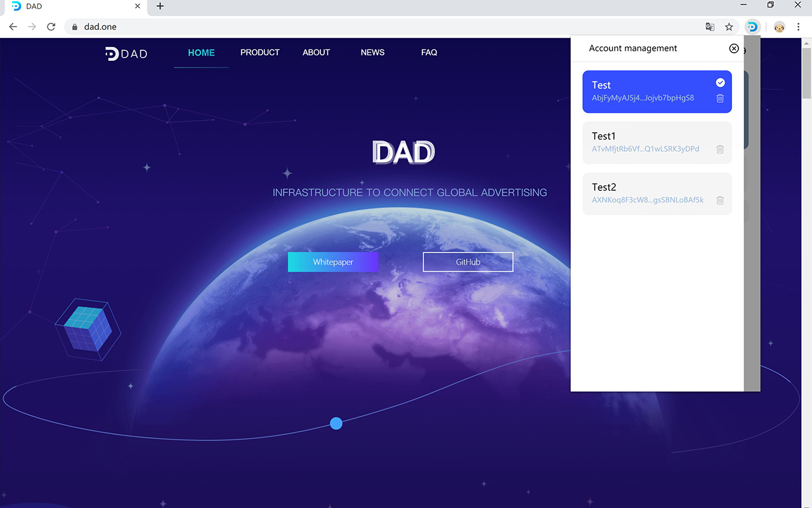
Task: Click the Infrastructure to Connect Global Advertising tagline
Action: tap(410, 192)
